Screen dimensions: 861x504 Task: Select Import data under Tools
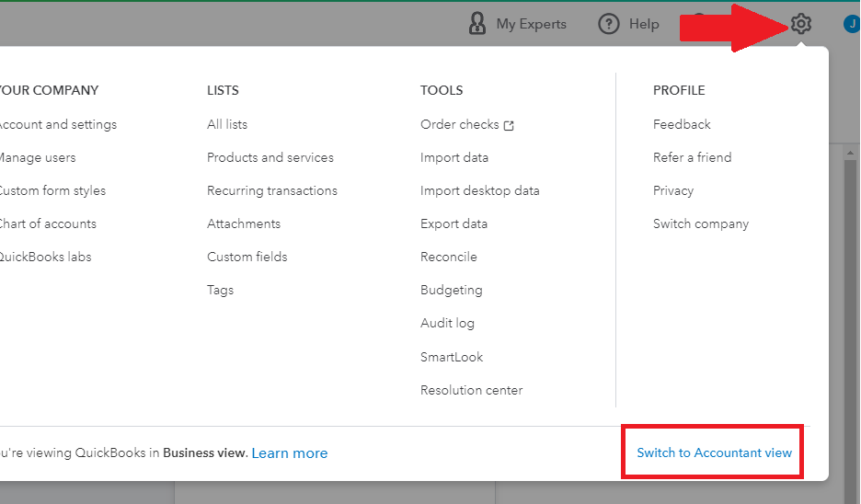click(454, 157)
